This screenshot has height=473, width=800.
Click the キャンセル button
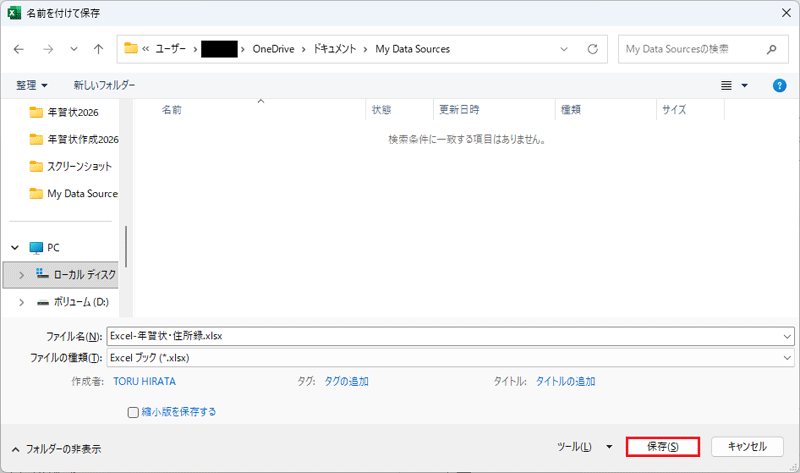coord(746,447)
